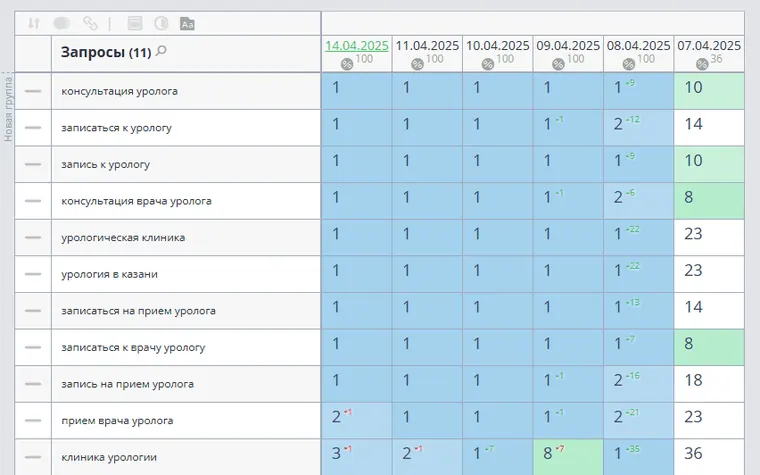Click dash icon of записаться к врачу урологу row
The width and height of the screenshot is (760, 475).
[x=33, y=347]
